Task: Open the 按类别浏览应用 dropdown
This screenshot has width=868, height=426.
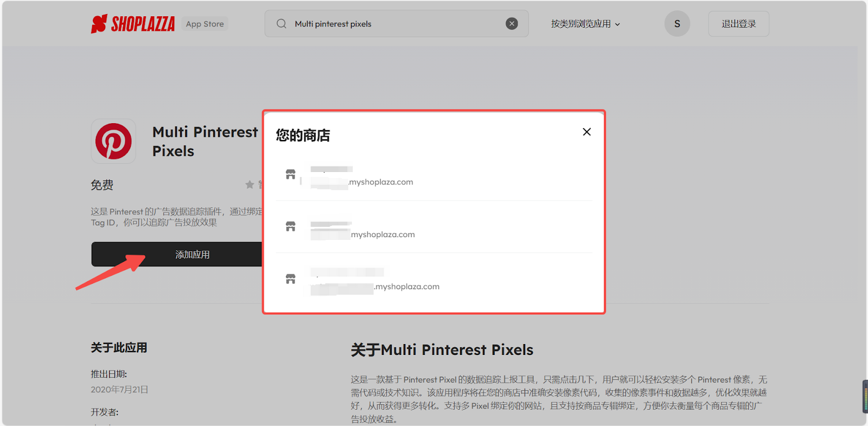Action: tap(585, 24)
